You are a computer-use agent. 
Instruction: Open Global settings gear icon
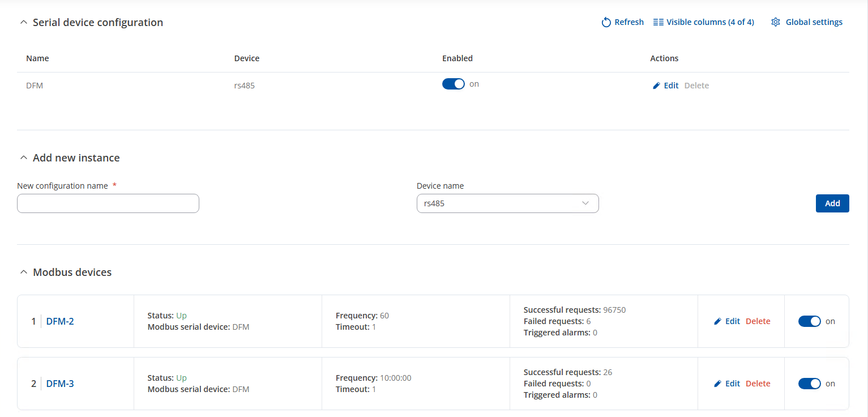tap(776, 23)
